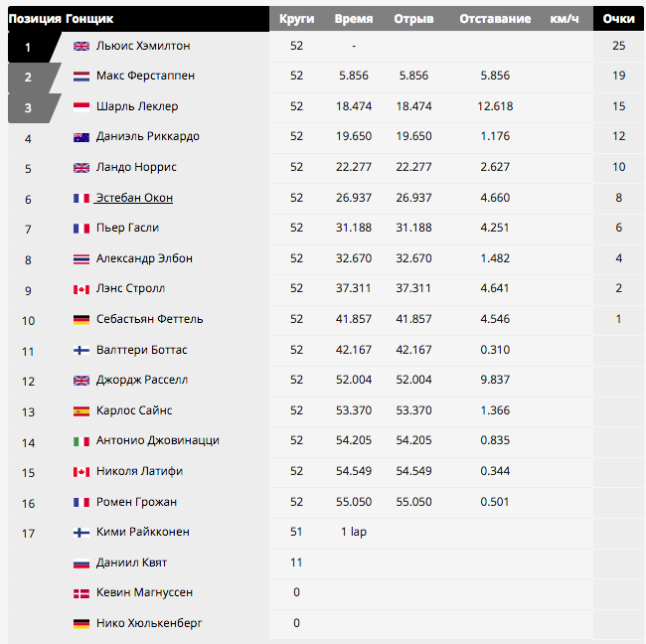Click the Dutch flag beside Макс Ферстаппен
The width and height of the screenshot is (646, 644).
pos(81,77)
